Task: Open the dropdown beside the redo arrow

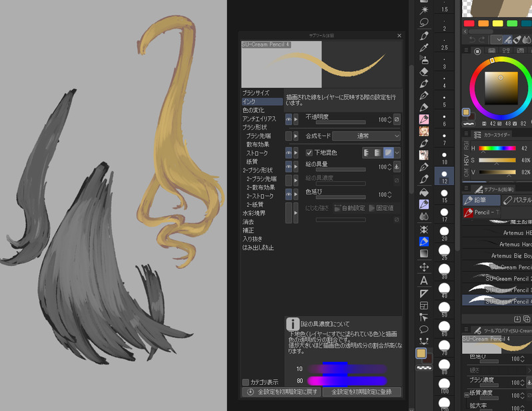Action: coord(497,40)
